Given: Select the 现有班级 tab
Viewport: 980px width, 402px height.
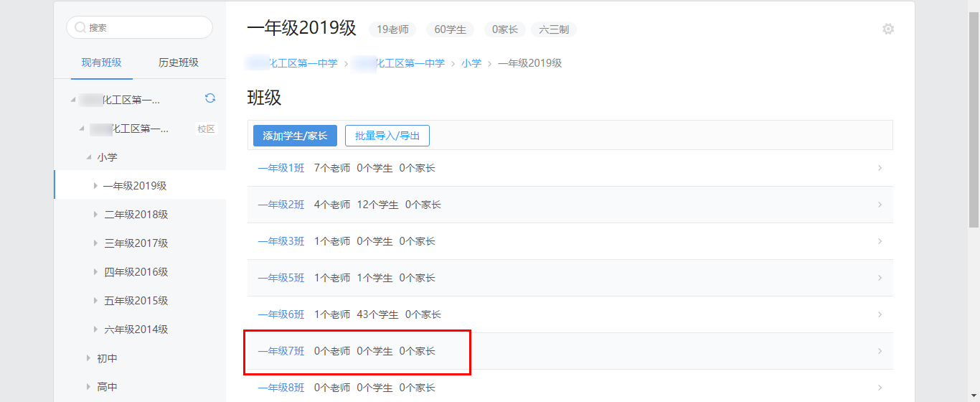Looking at the screenshot, I should (x=101, y=62).
